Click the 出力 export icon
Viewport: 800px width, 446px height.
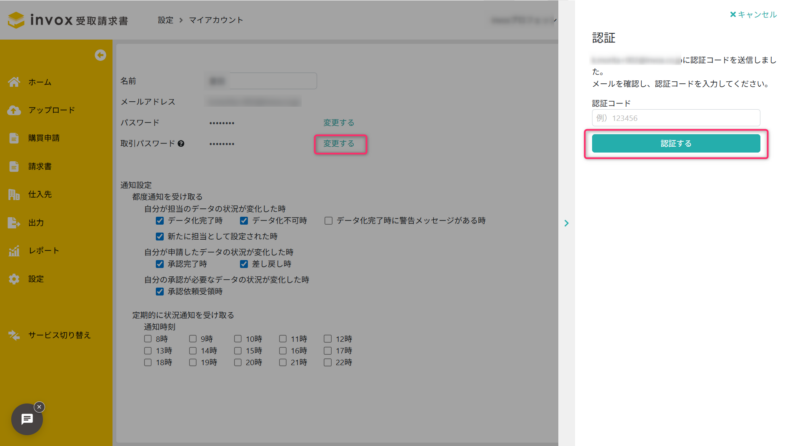click(14, 222)
